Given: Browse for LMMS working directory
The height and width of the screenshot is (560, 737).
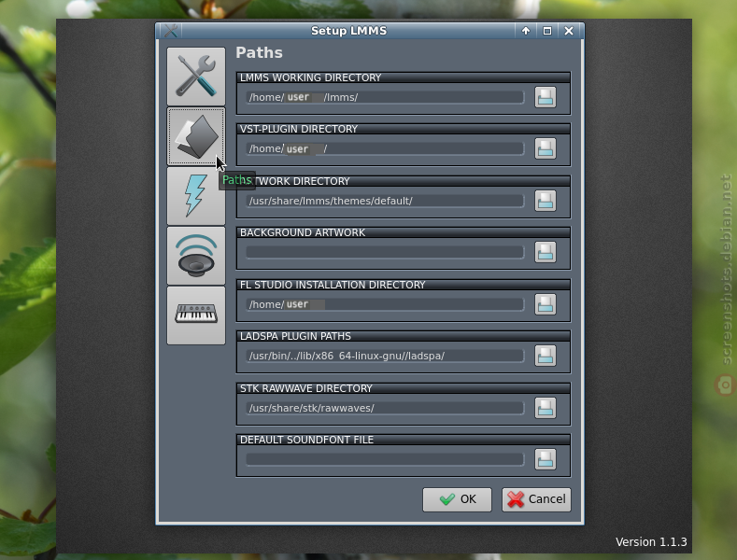Looking at the screenshot, I should pyautogui.click(x=546, y=97).
